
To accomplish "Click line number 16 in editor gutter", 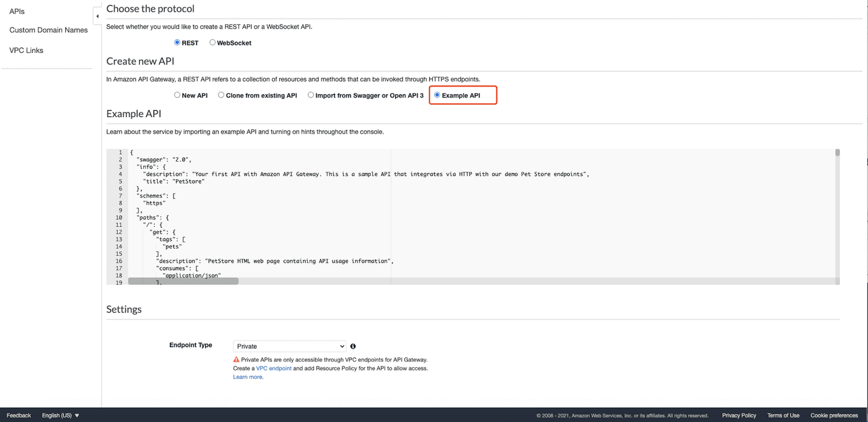I will [x=119, y=261].
